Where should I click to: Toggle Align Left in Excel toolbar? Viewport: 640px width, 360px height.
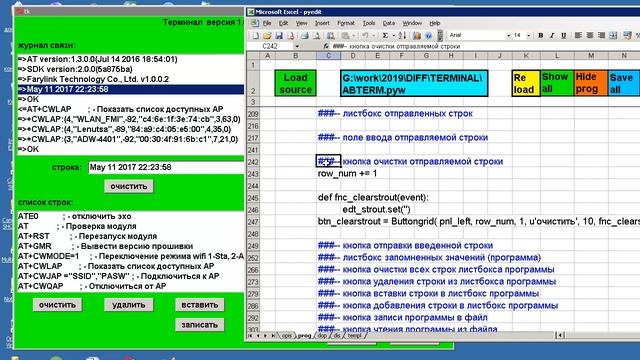[x=578, y=36]
